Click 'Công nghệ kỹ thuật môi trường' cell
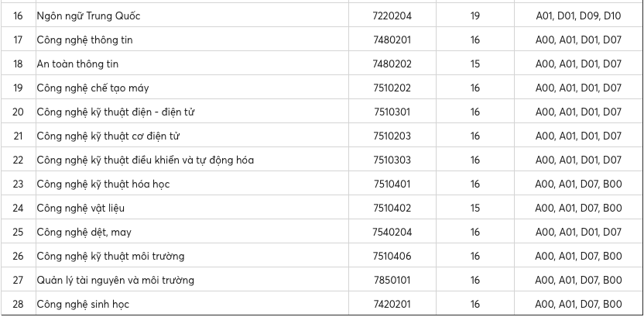Viewport: 644px width, 317px height. coord(111,256)
